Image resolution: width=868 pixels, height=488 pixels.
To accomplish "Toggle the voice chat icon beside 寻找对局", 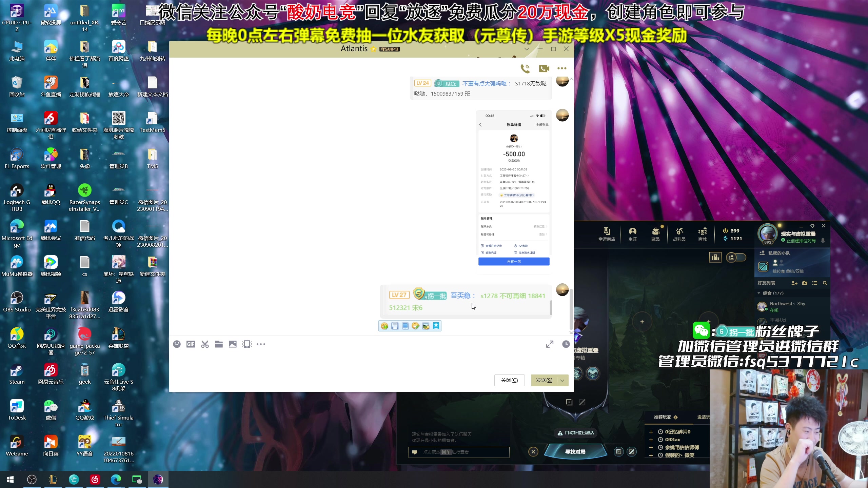I will click(x=619, y=452).
